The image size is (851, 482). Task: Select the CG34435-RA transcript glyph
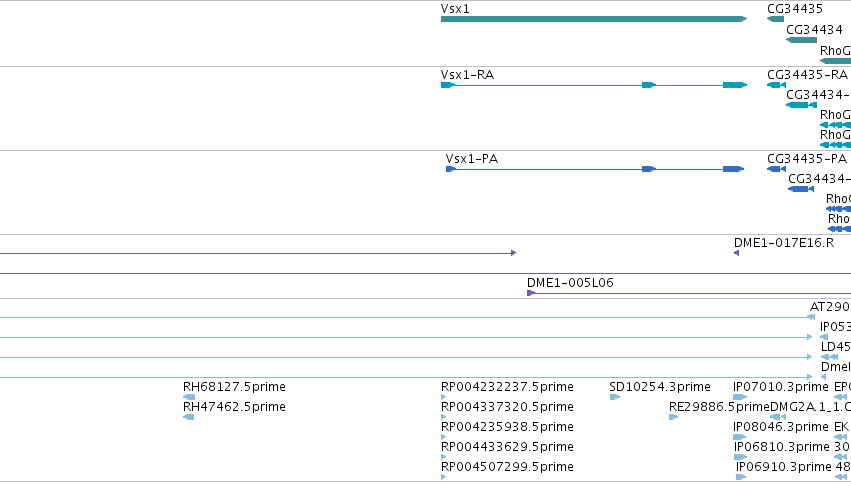click(x=776, y=85)
